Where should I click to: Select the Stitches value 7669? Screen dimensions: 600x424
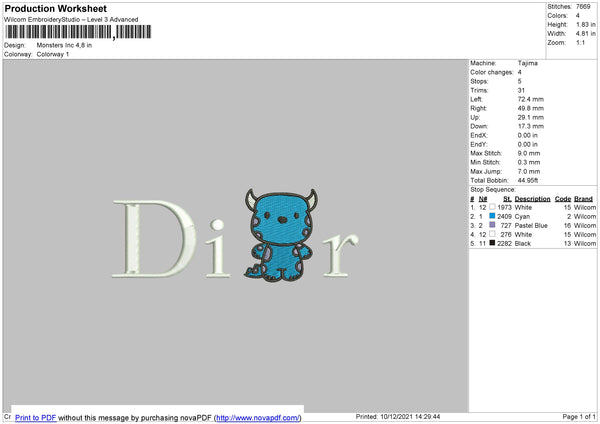tap(583, 7)
